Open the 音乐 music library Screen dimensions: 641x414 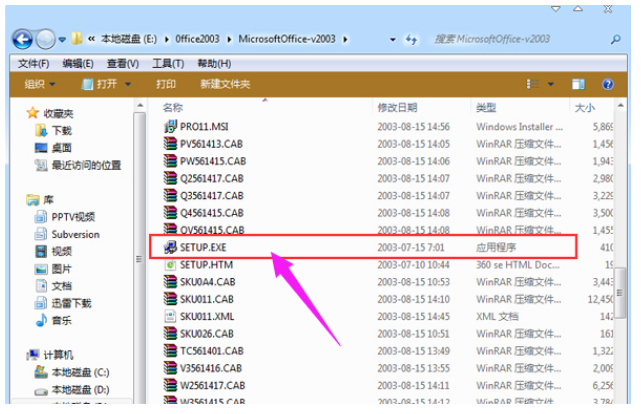coord(61,320)
